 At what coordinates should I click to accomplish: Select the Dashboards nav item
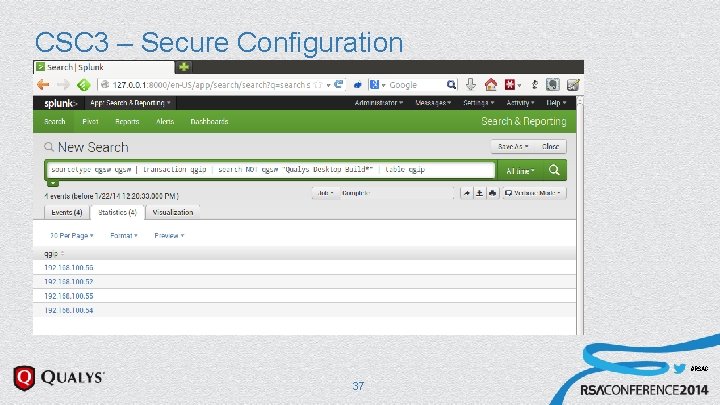coord(209,122)
